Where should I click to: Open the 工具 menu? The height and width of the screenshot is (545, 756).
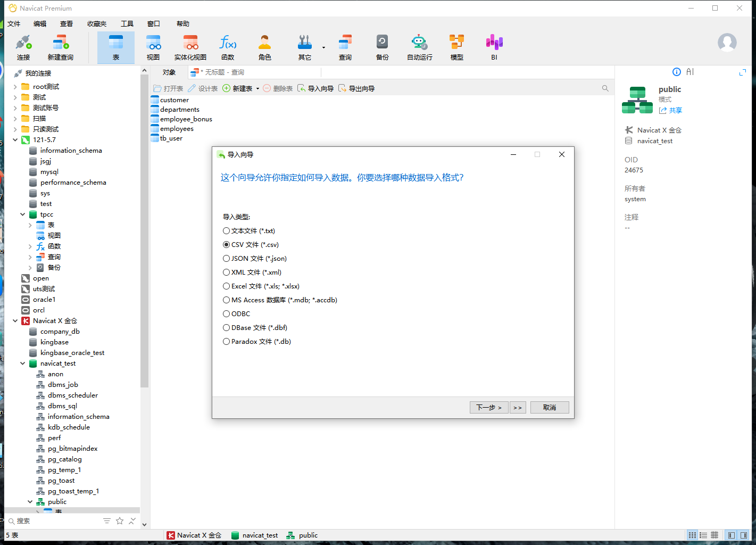[x=127, y=24]
